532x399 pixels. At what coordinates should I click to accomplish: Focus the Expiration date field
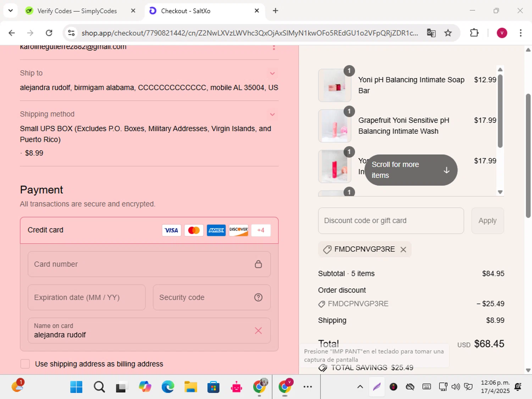click(x=87, y=297)
